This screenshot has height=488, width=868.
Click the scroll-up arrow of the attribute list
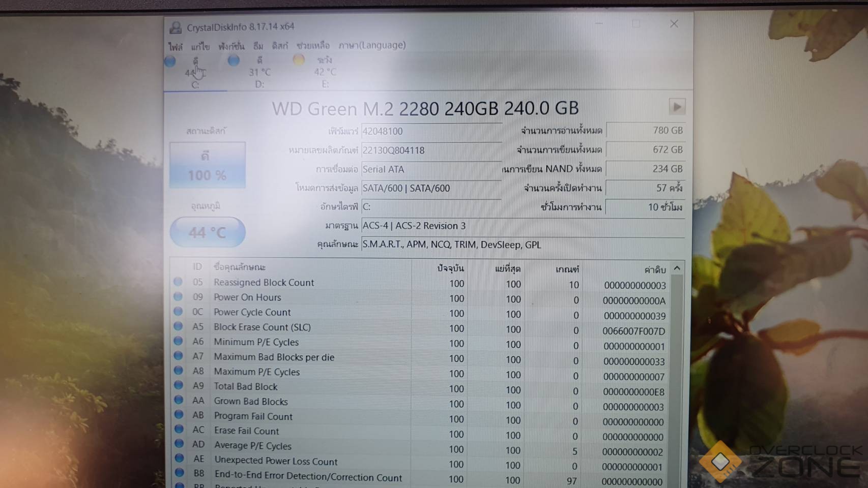pyautogui.click(x=677, y=268)
